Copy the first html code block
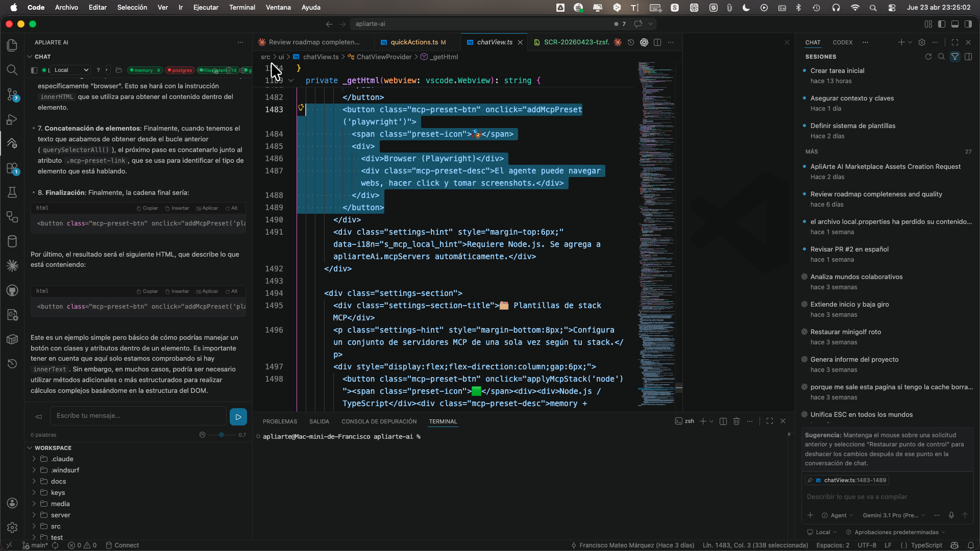The image size is (980, 551). (148, 208)
